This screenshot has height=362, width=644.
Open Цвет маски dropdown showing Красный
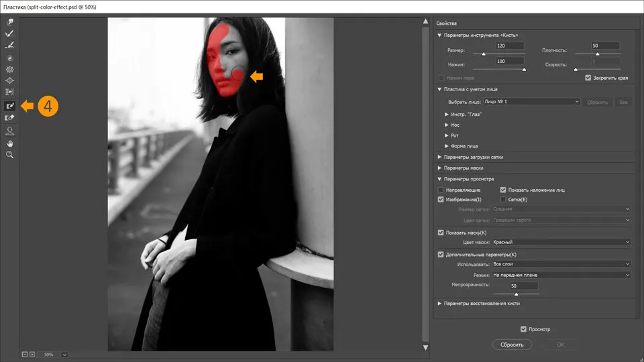[561, 242]
